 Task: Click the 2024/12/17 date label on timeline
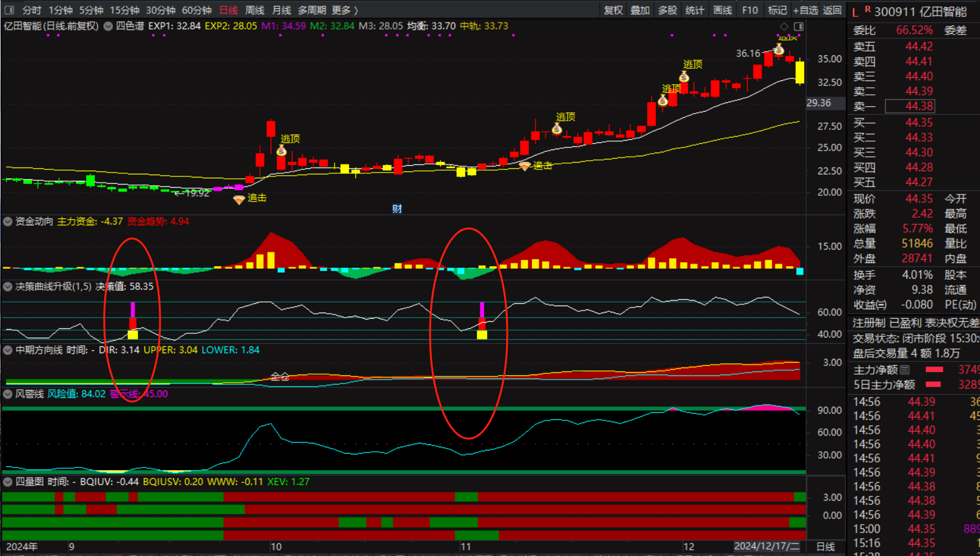(x=767, y=547)
